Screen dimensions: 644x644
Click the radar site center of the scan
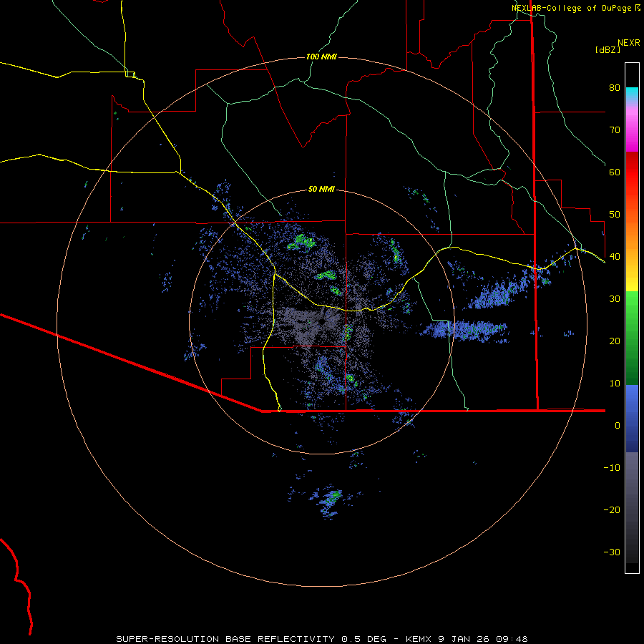click(321, 321)
